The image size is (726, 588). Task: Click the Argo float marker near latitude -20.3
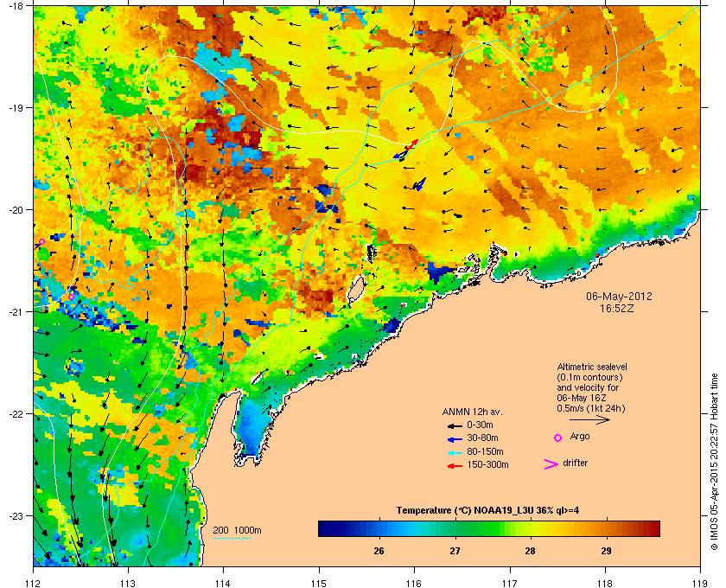tap(41, 242)
